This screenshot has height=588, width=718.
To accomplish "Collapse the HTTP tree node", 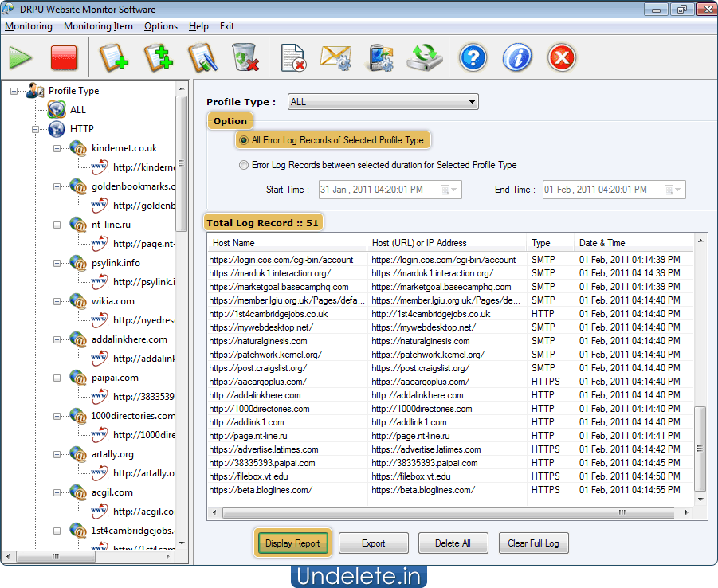I will coord(36,130).
